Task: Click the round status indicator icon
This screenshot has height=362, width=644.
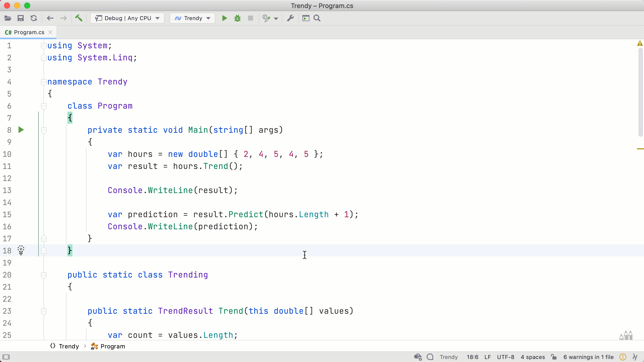Action: click(430, 357)
